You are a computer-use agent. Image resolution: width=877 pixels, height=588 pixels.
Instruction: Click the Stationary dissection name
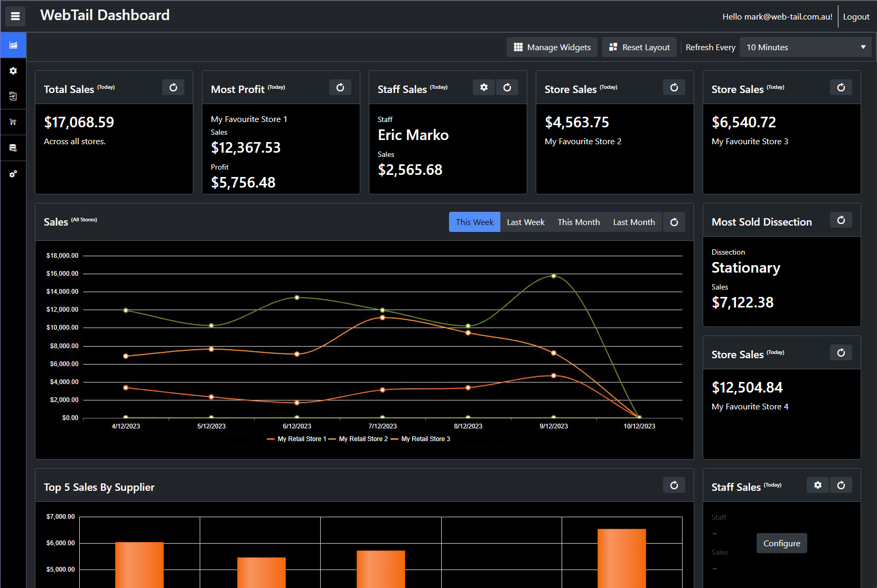746,268
